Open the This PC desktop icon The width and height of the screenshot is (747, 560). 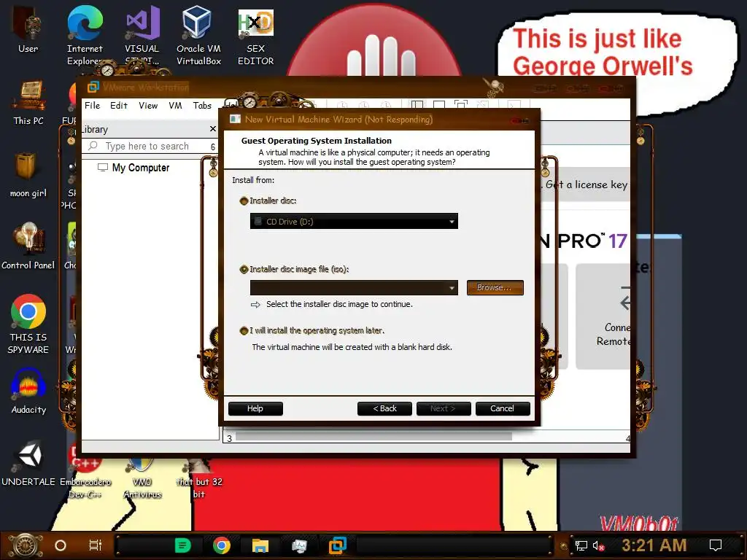[x=28, y=102]
